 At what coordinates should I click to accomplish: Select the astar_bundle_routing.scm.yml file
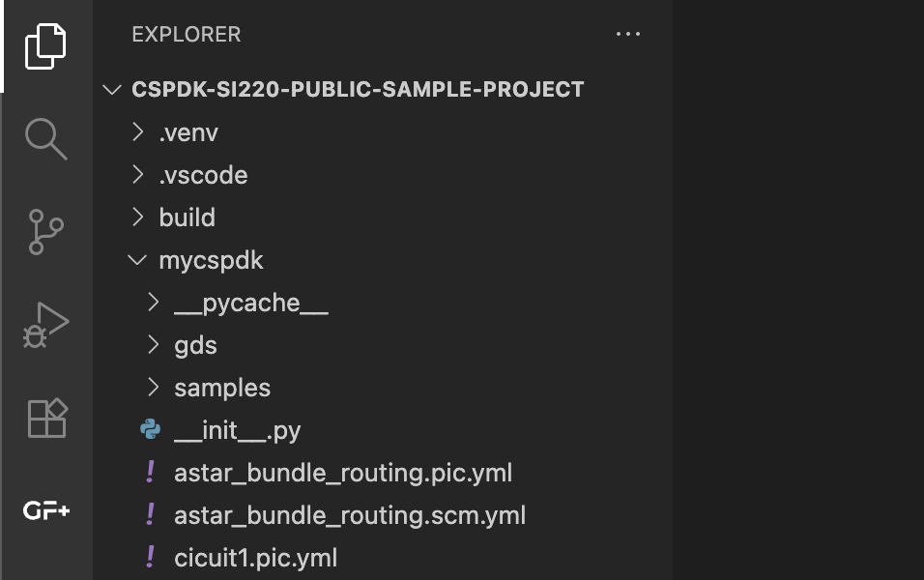(350, 515)
